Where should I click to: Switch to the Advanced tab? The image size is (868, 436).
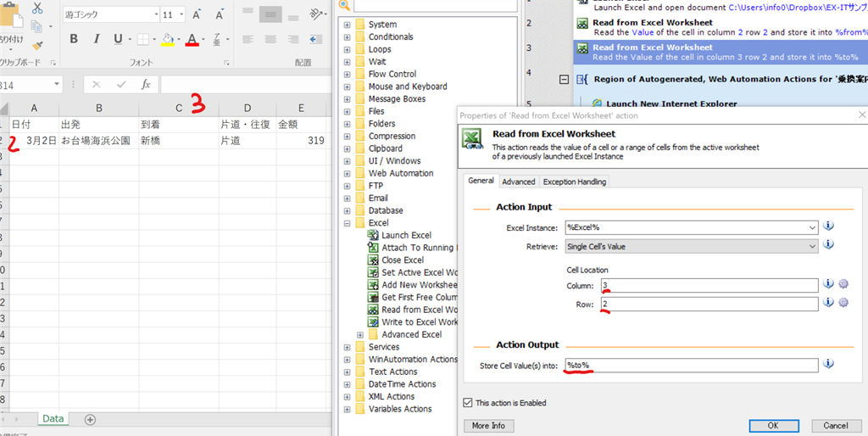(518, 182)
